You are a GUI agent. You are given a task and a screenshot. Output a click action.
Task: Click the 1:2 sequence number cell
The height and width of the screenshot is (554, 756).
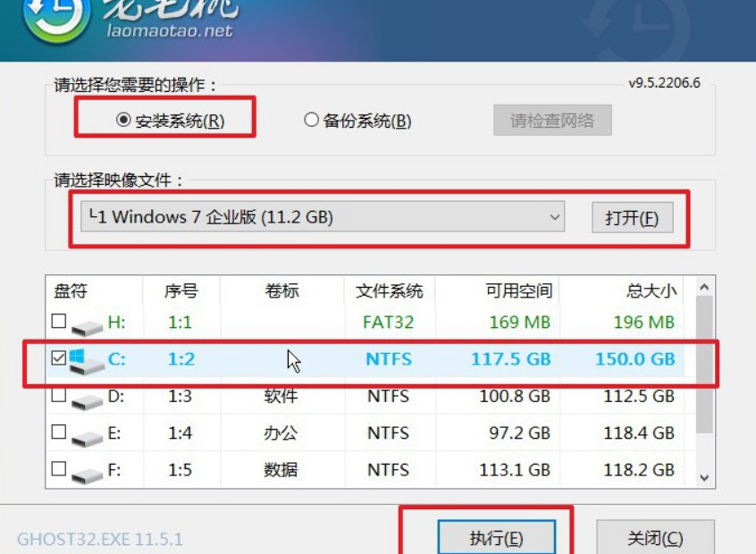pyautogui.click(x=181, y=358)
